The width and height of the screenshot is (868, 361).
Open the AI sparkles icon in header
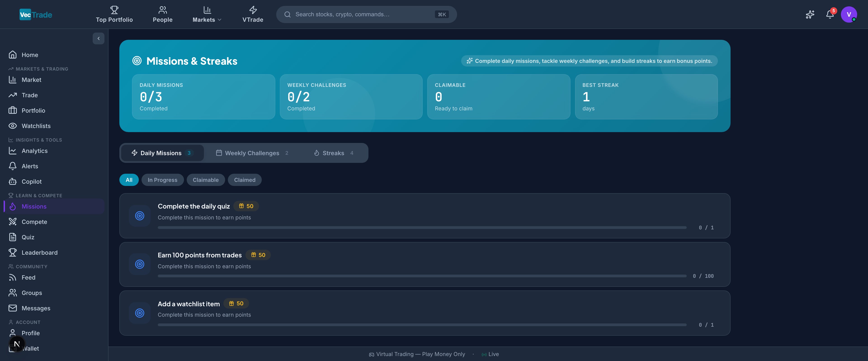point(810,14)
